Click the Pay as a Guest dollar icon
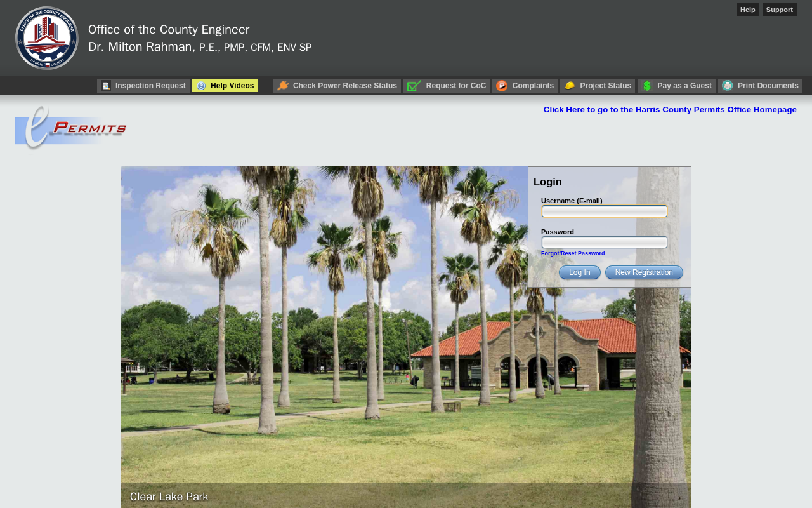812x508 pixels. 647,86
